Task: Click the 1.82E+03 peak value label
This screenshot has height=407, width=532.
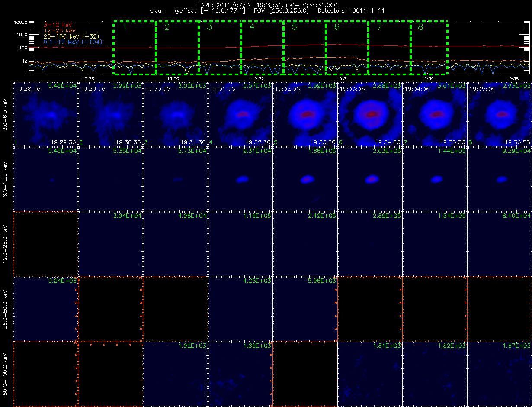Action: coord(452,346)
